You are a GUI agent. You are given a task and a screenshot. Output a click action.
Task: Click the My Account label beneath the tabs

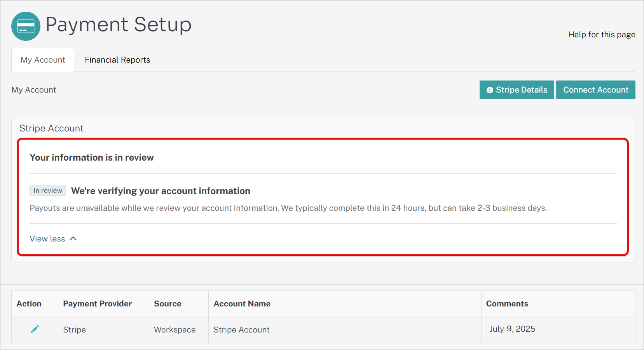click(x=34, y=90)
